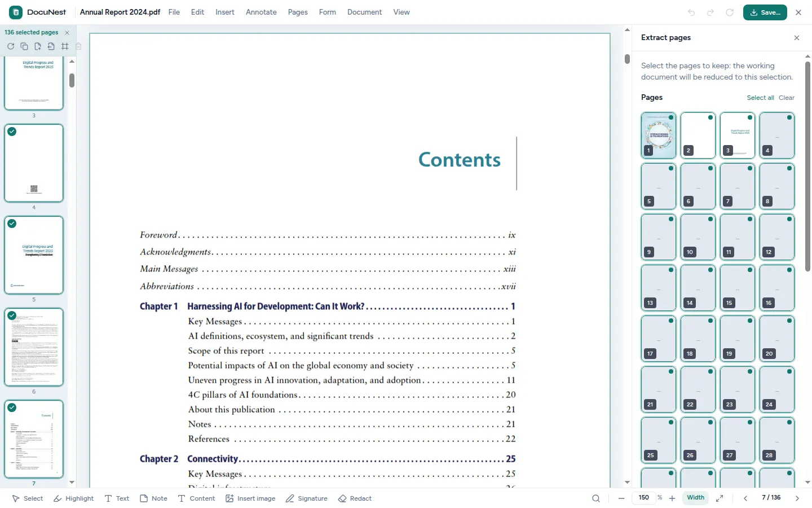
Task: Undo the last action
Action: [x=691, y=12]
